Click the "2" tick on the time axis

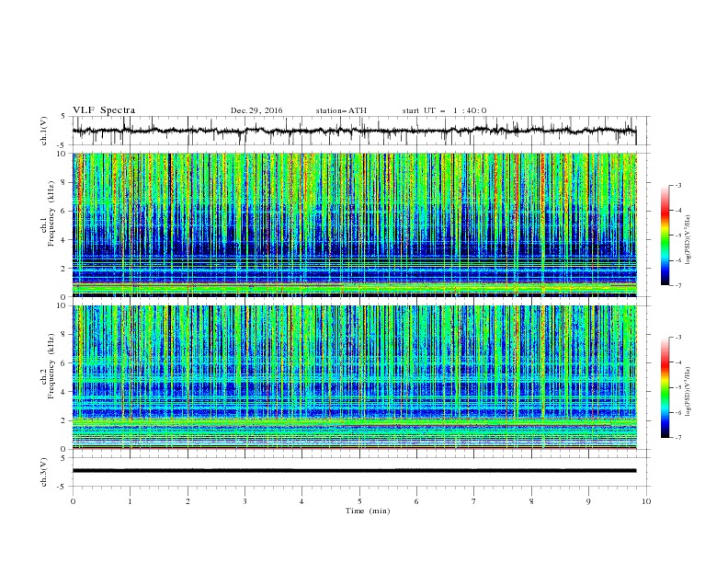click(188, 501)
